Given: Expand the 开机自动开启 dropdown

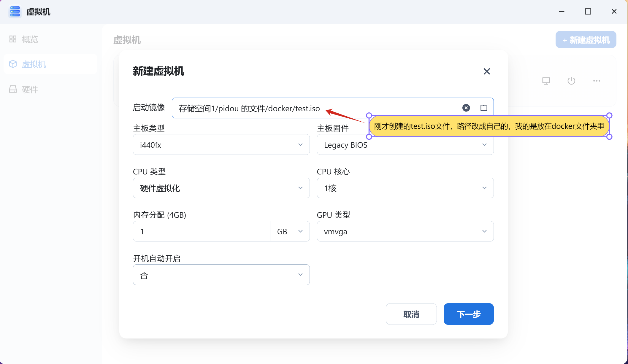Looking at the screenshot, I should tap(221, 275).
